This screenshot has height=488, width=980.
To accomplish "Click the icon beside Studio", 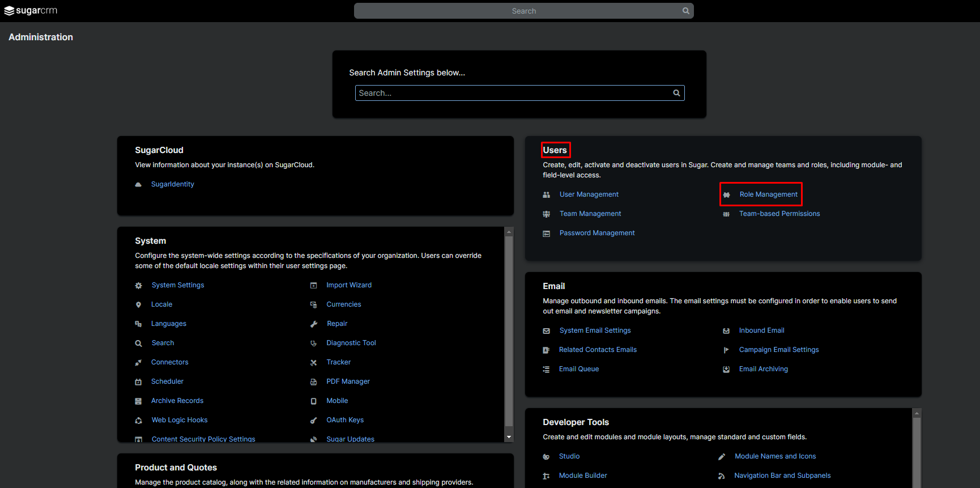I will click(546, 457).
